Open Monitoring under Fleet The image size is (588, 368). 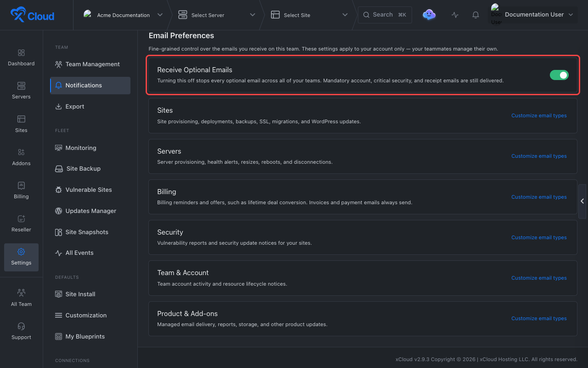[x=90, y=148]
